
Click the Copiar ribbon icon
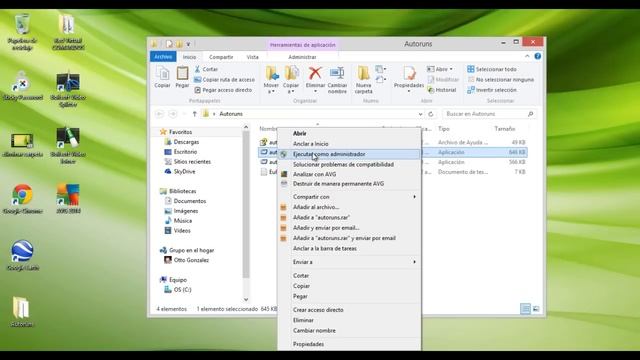162,77
